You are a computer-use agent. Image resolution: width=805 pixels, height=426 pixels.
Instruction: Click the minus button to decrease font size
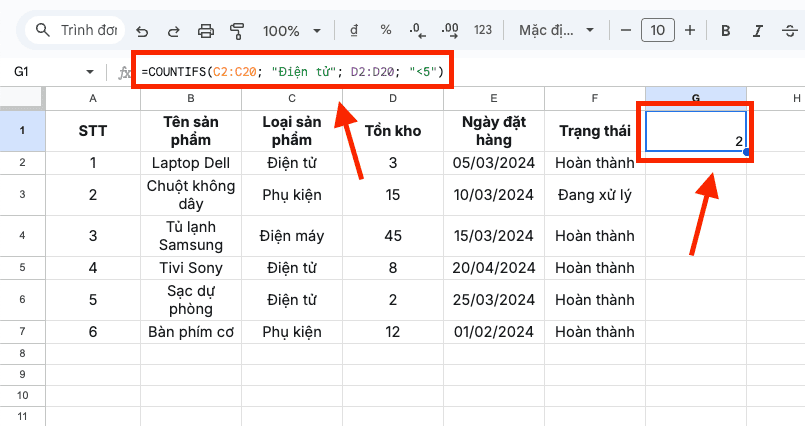625,30
